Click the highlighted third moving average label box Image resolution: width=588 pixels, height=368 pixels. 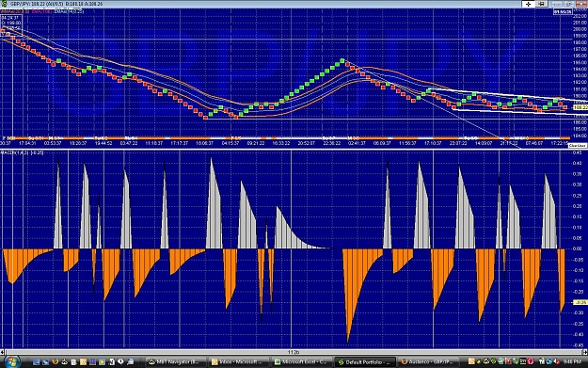point(69,11)
